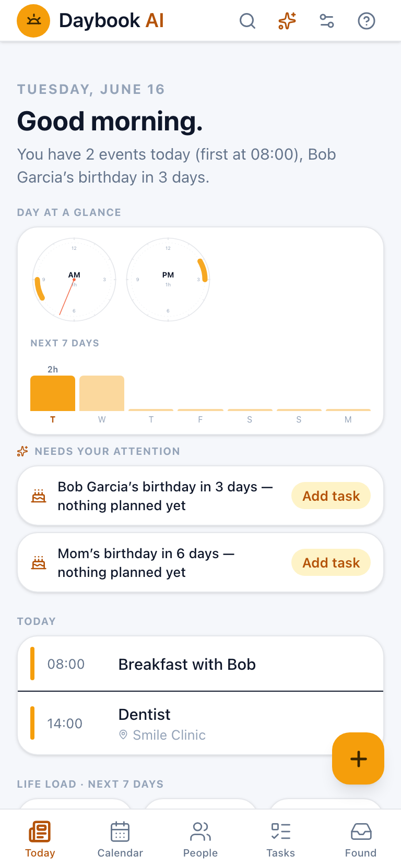Select the Today tab

40,839
